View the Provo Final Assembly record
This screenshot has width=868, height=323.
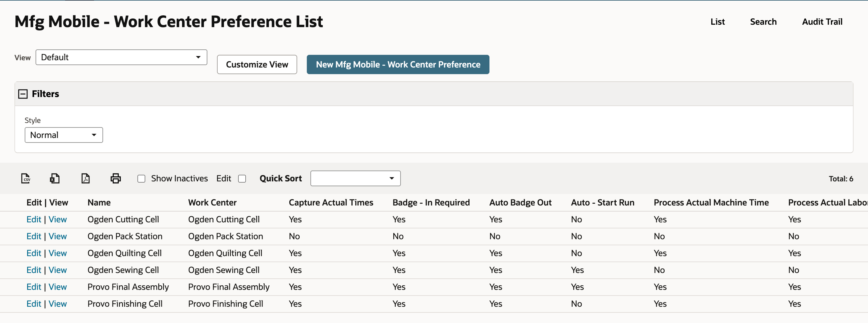[x=58, y=287]
